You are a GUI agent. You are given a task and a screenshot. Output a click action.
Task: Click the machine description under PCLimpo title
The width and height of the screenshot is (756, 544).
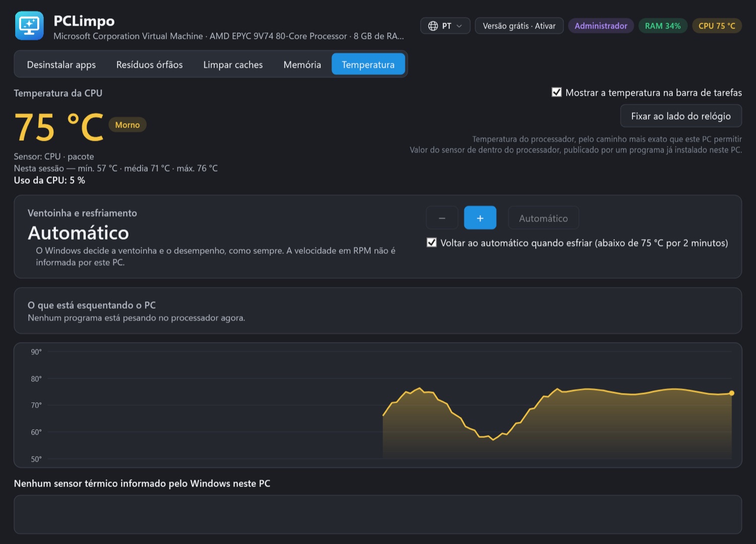click(229, 36)
